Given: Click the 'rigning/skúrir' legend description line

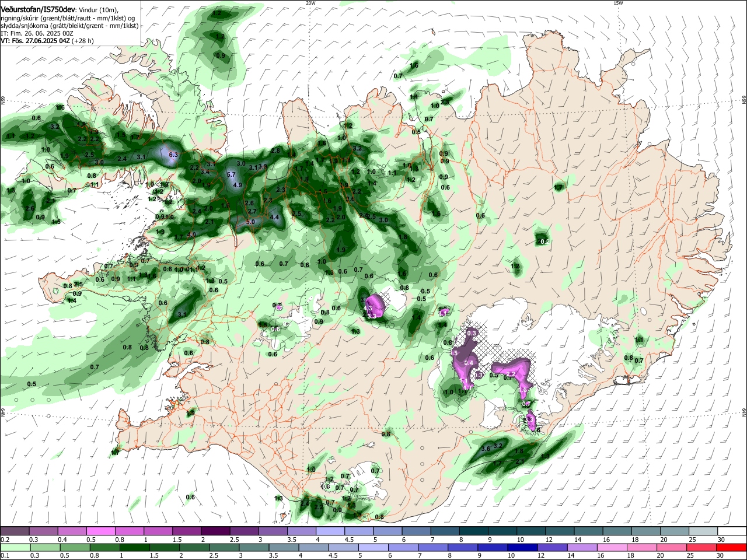Looking at the screenshot, I should pos(69,18).
